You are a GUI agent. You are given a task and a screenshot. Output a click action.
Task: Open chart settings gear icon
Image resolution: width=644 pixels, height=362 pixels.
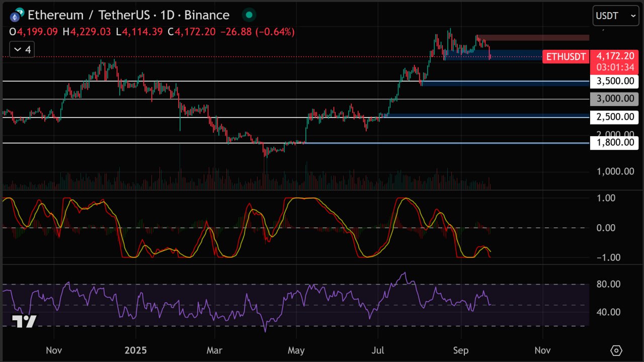(x=616, y=350)
